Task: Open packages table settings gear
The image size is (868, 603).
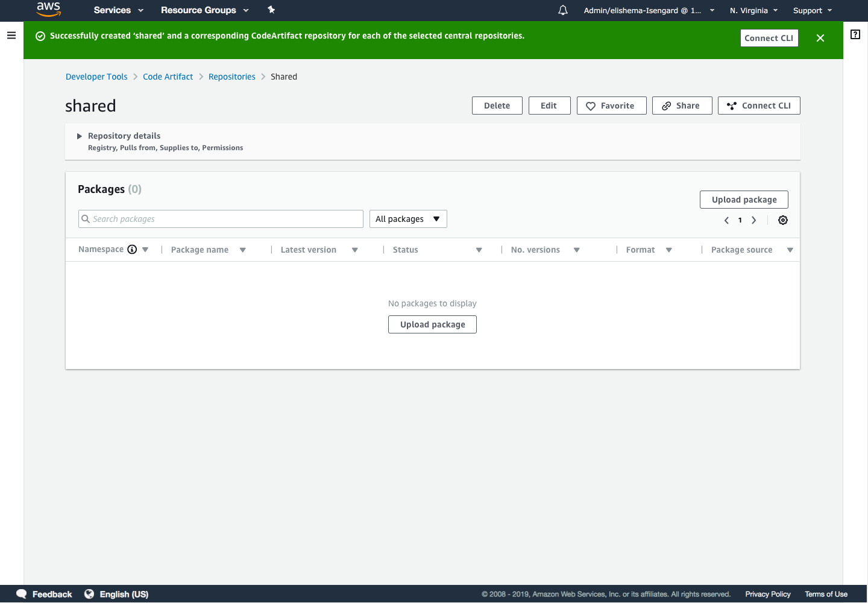Action: 783,220
